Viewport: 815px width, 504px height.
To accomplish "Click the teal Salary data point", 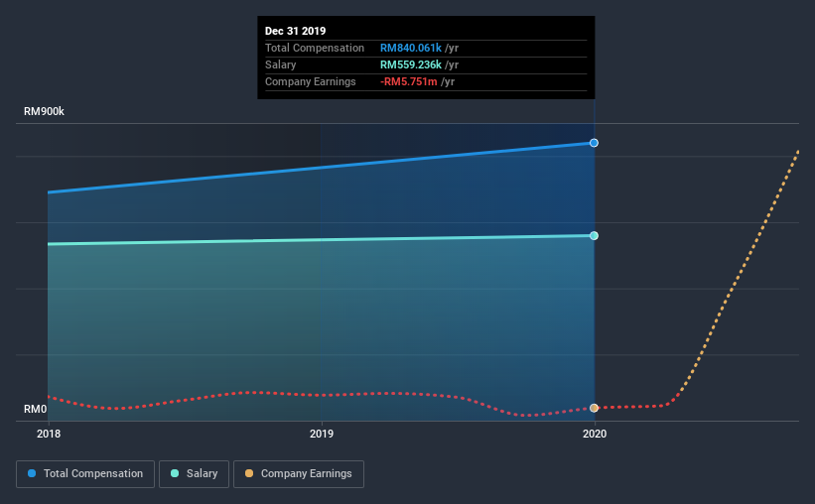I will coord(594,236).
